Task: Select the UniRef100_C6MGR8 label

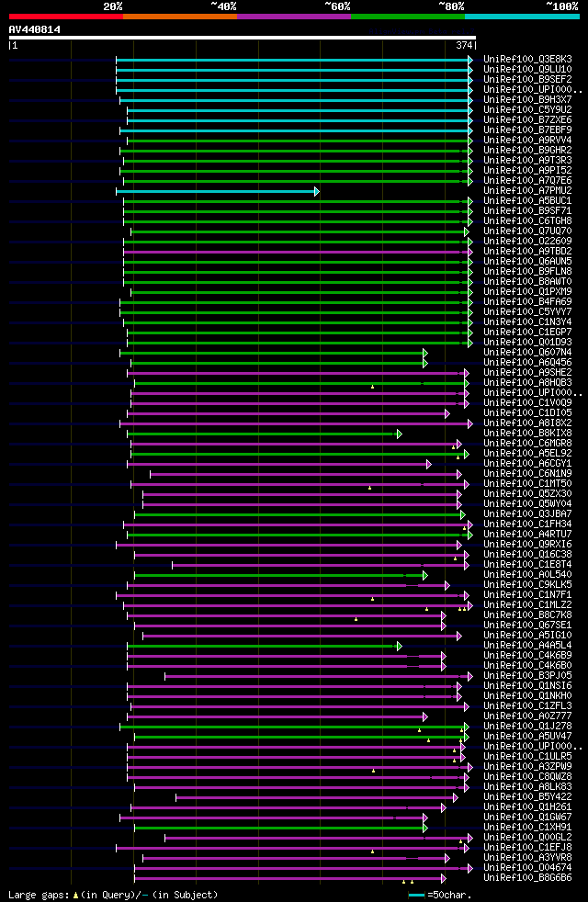Action: 527,444
